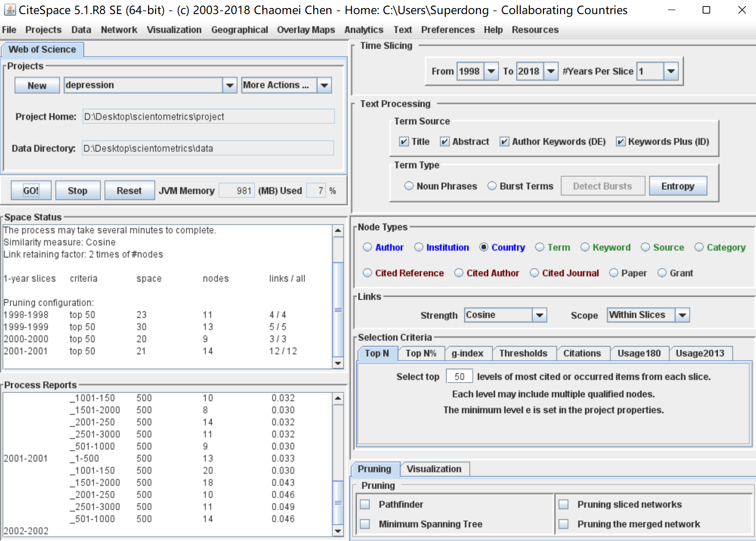Viewport: 756px width, 541px height.
Task: Click the Project Home path field
Action: [209, 116]
